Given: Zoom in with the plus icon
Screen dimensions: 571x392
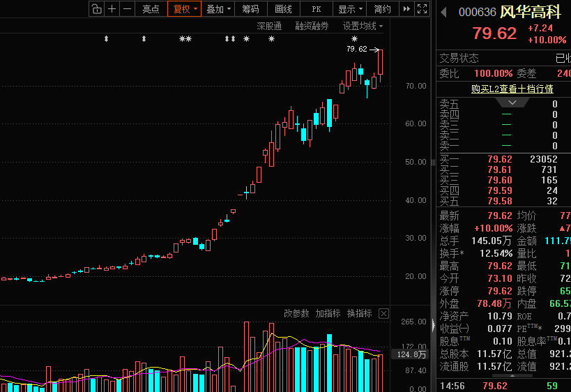Looking at the screenshot, I should (112, 9).
